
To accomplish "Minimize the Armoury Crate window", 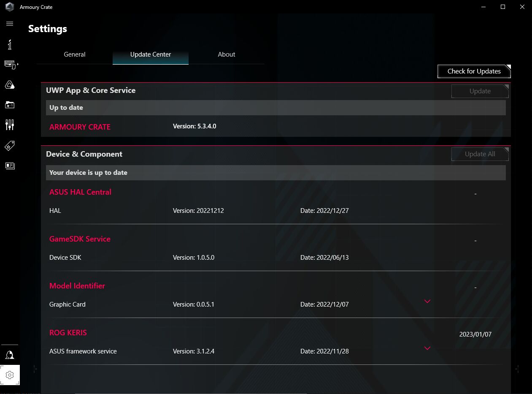I will coord(483,7).
